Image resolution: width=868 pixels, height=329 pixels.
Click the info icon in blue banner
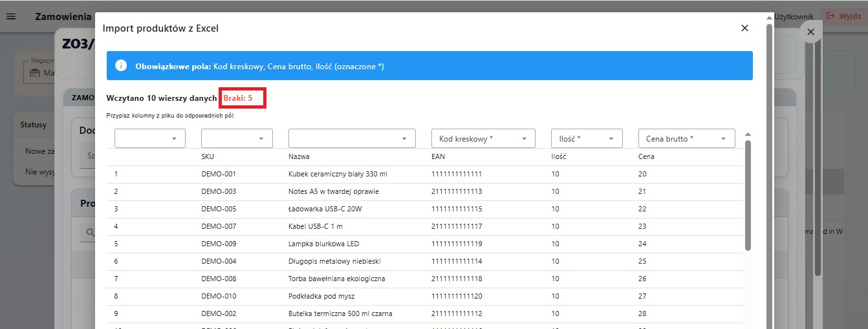[x=121, y=66]
